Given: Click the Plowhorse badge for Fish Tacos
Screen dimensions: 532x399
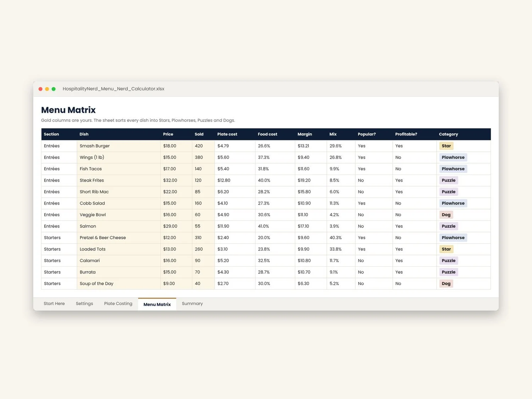Looking at the screenshot, I should click(x=453, y=169).
